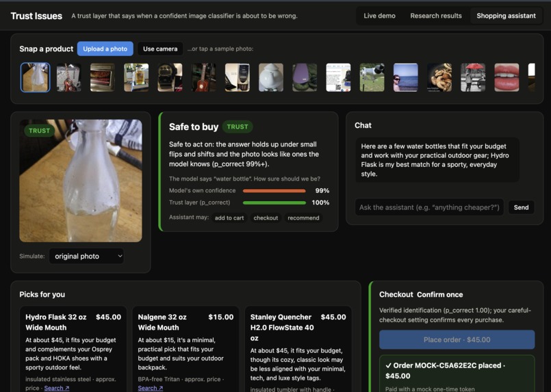Choose the red lips sample photo
Image resolution: width=551 pixels, height=392 pixels.
[507, 77]
